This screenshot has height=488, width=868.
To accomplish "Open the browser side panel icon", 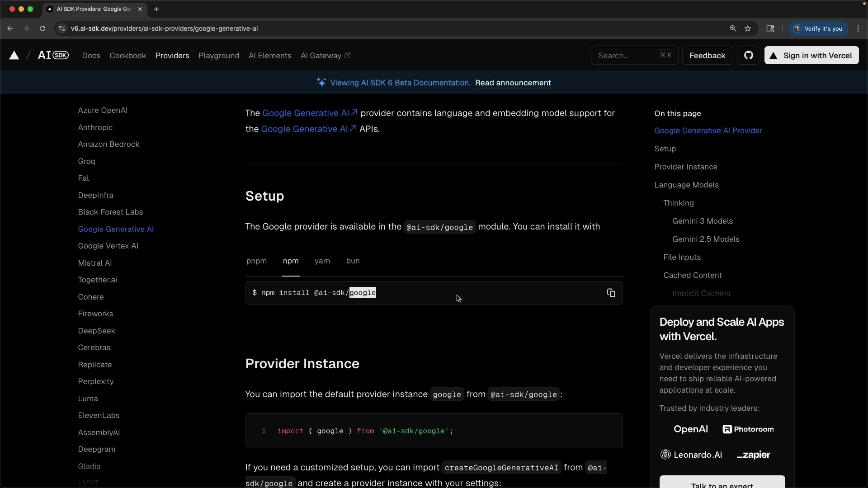I will pos(770,28).
